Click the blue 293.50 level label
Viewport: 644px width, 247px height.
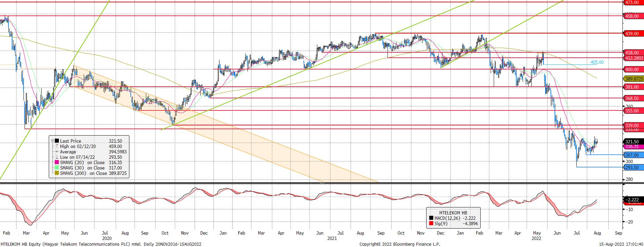634,167
